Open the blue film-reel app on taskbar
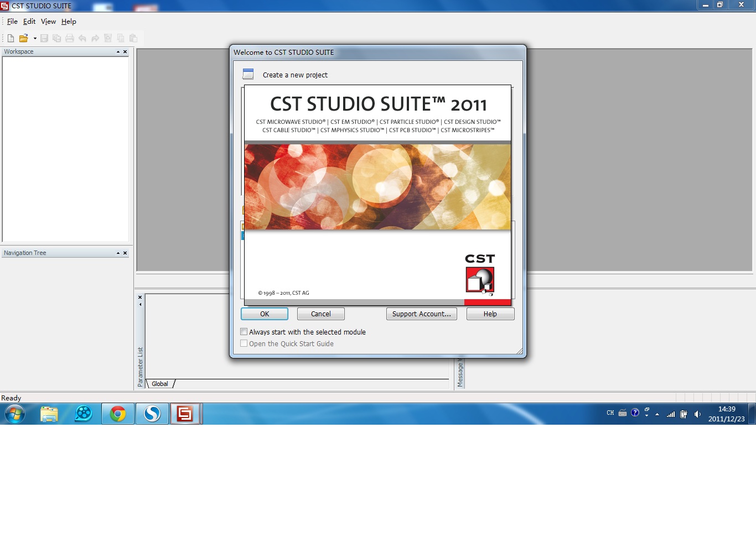The height and width of the screenshot is (553, 756). pos(84,414)
